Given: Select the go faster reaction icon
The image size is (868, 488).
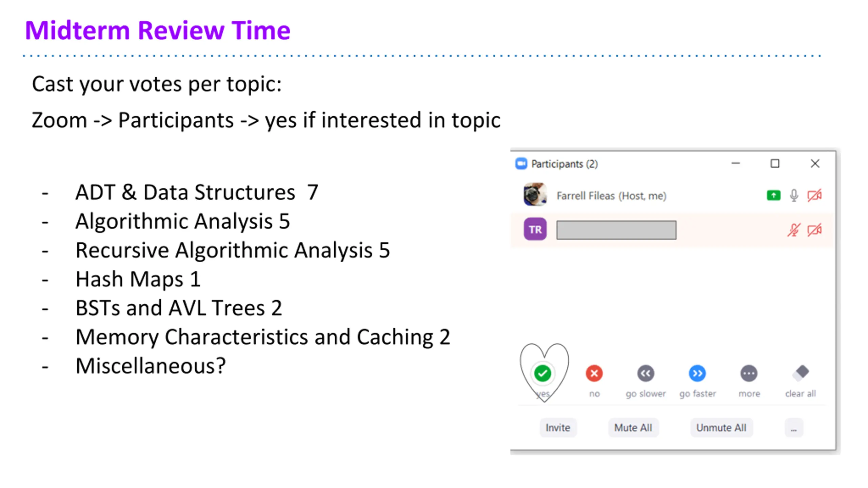Looking at the screenshot, I should pyautogui.click(x=697, y=373).
